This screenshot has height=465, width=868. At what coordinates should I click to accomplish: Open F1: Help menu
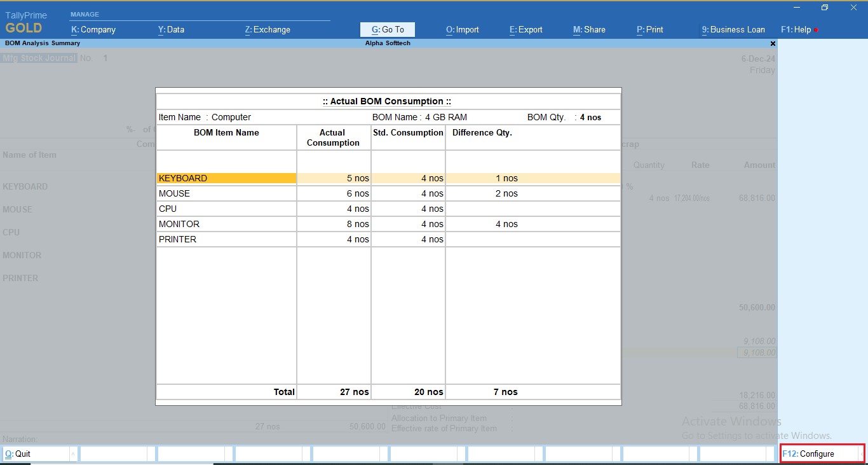[796, 29]
